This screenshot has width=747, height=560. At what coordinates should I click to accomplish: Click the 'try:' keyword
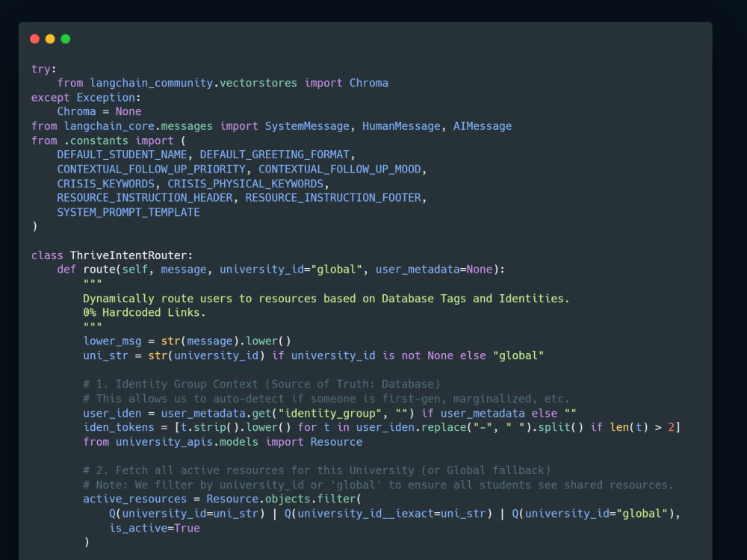(x=43, y=69)
